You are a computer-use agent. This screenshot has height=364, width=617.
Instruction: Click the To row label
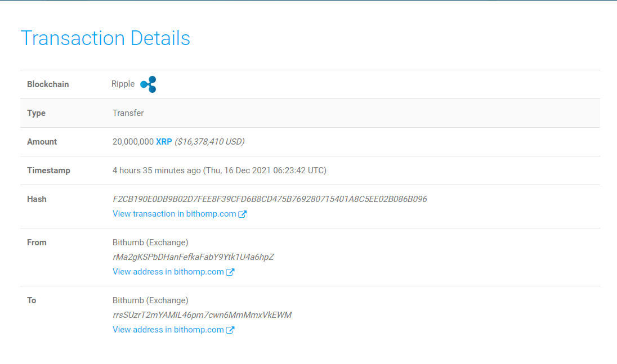pos(32,300)
